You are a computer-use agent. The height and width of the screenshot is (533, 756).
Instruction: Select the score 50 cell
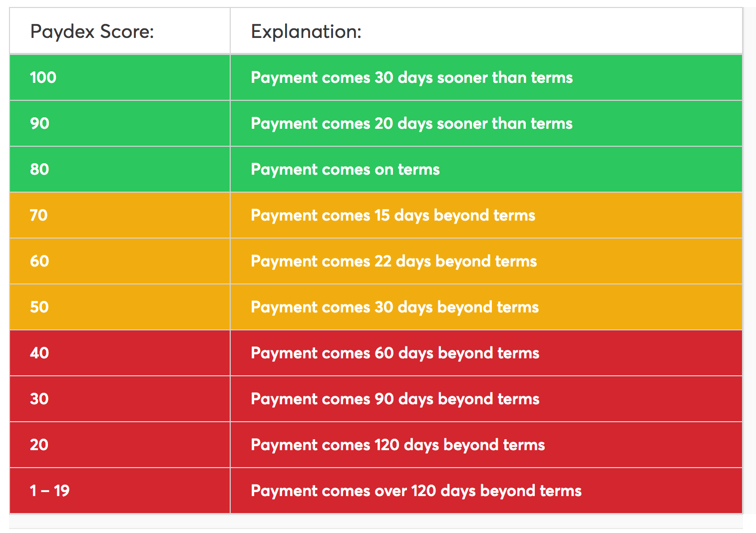pyautogui.click(x=40, y=307)
